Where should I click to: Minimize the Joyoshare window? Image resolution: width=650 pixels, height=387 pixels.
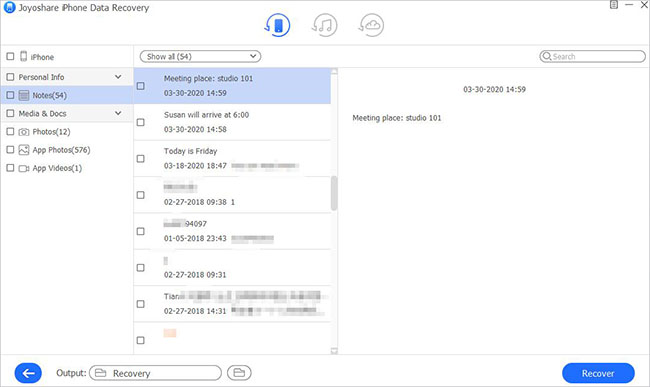point(629,5)
